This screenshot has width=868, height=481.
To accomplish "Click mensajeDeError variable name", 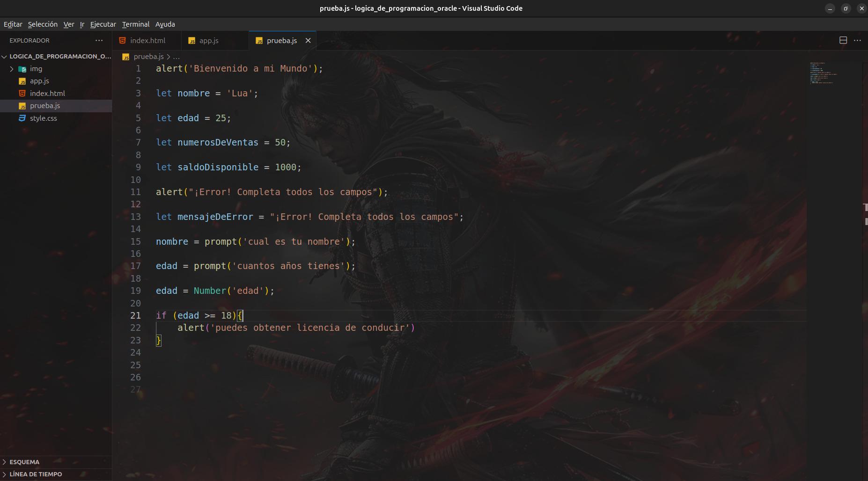I will pos(215,217).
